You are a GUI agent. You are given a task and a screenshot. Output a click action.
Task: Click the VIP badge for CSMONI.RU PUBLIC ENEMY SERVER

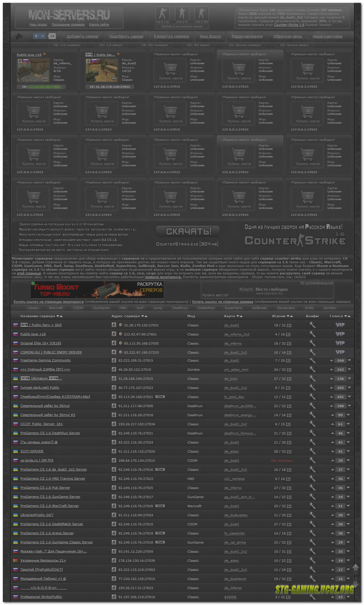point(340,352)
